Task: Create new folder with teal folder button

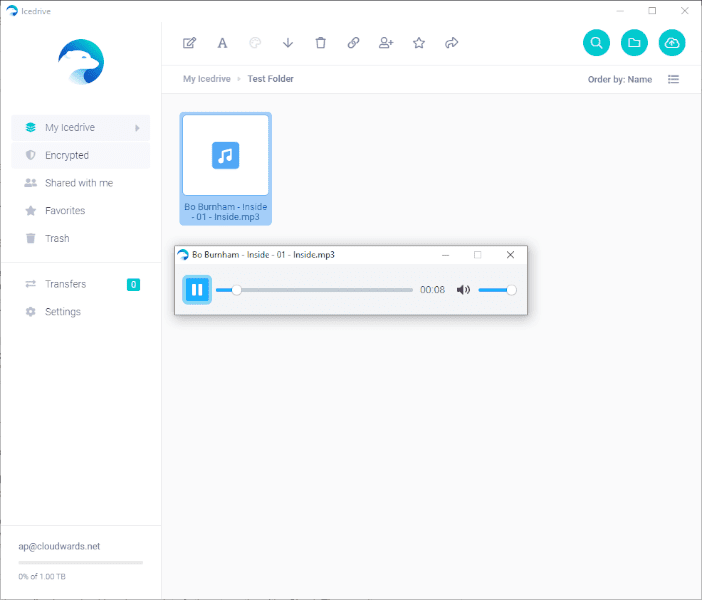Action: pos(634,43)
